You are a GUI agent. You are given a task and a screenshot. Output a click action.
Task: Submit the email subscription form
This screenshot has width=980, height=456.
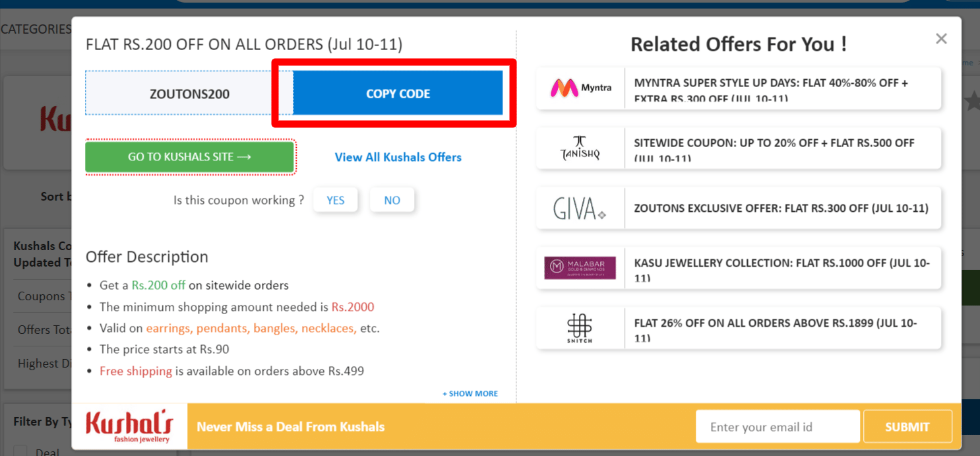tap(907, 427)
